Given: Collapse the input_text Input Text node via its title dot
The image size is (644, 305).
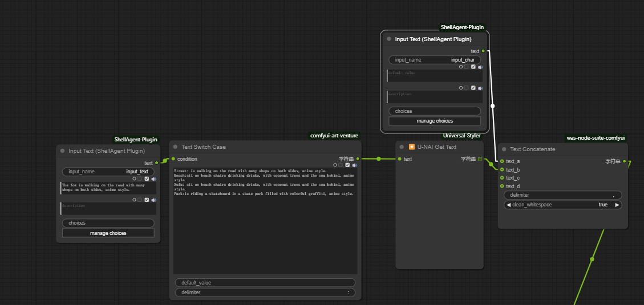Looking at the screenshot, I should (x=62, y=151).
